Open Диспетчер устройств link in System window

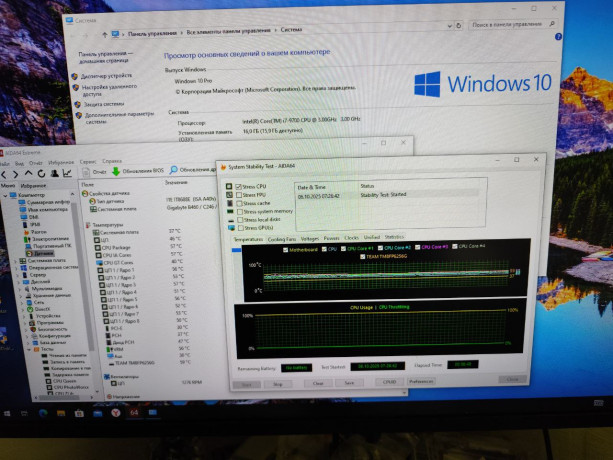pos(107,76)
